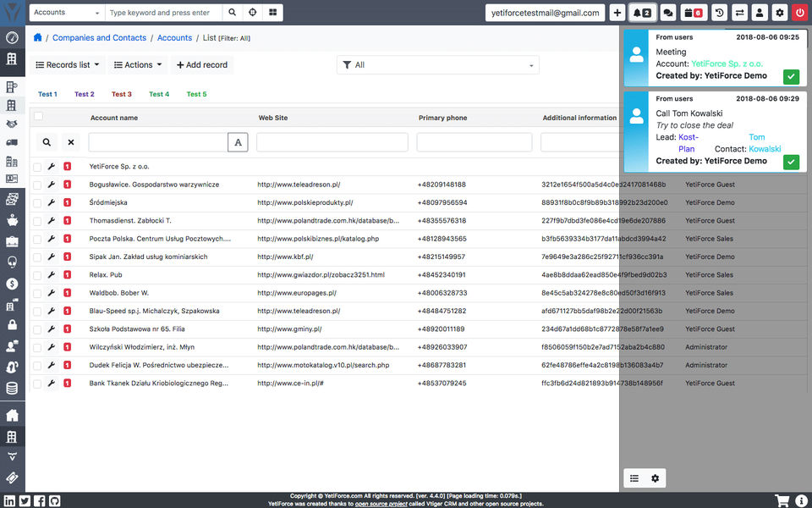The height and width of the screenshot is (508, 812).
Task: Open the YetiForce Sp. z o.o. notification link
Action: click(x=727, y=63)
